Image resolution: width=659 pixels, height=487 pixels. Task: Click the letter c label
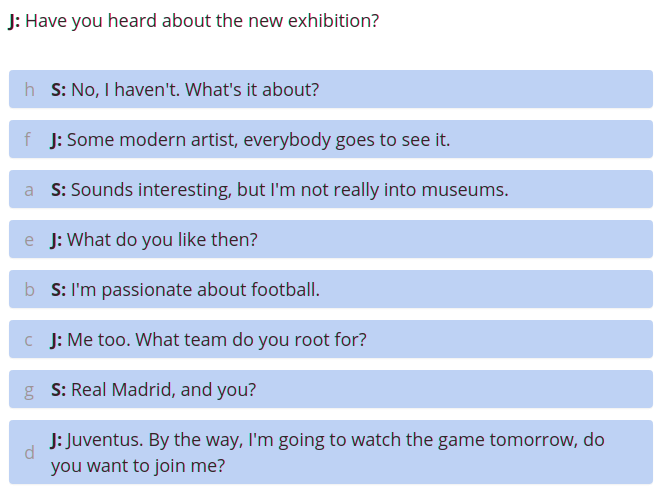(29, 340)
